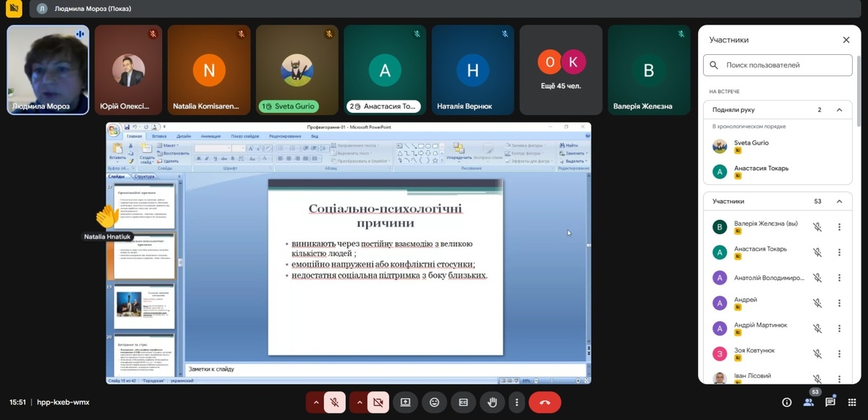
Task: Close the Участники side panel
Action: [846, 40]
